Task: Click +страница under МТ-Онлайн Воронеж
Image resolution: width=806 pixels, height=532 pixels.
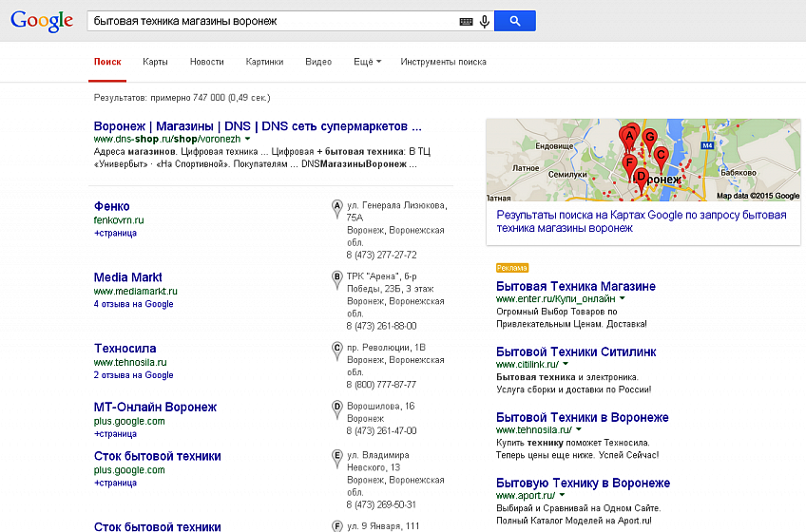Action: [x=115, y=434]
